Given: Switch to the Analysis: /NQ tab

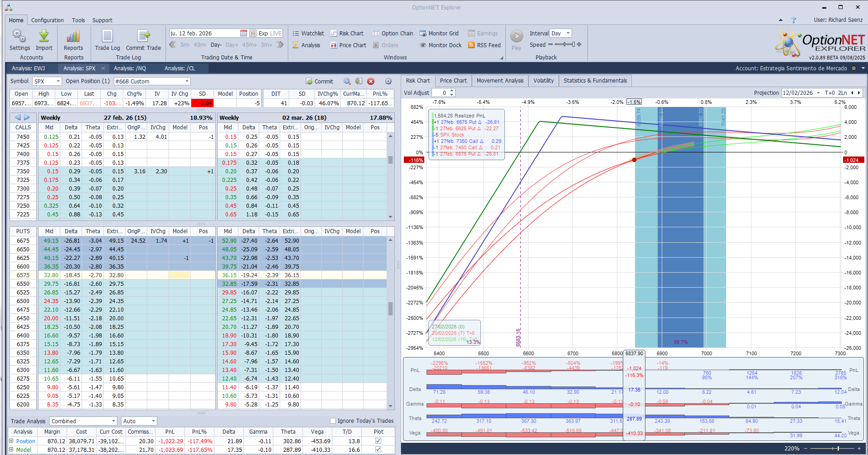Looking at the screenshot, I should click(x=130, y=68).
